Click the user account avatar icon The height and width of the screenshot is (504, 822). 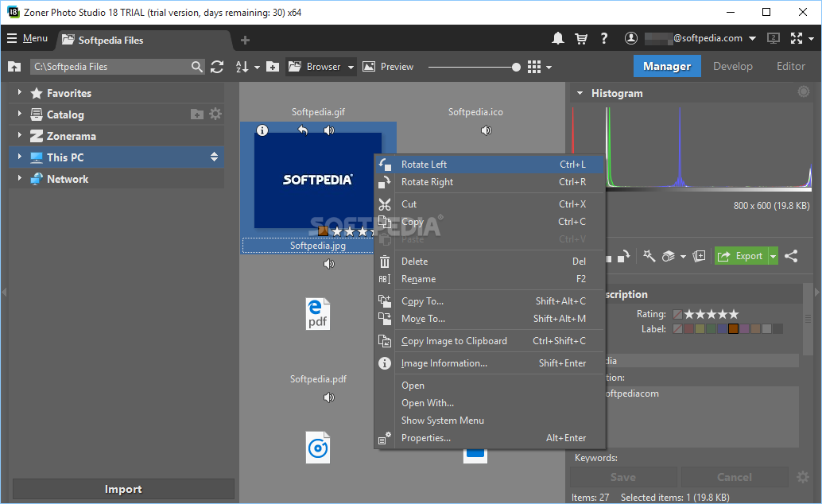coord(631,38)
